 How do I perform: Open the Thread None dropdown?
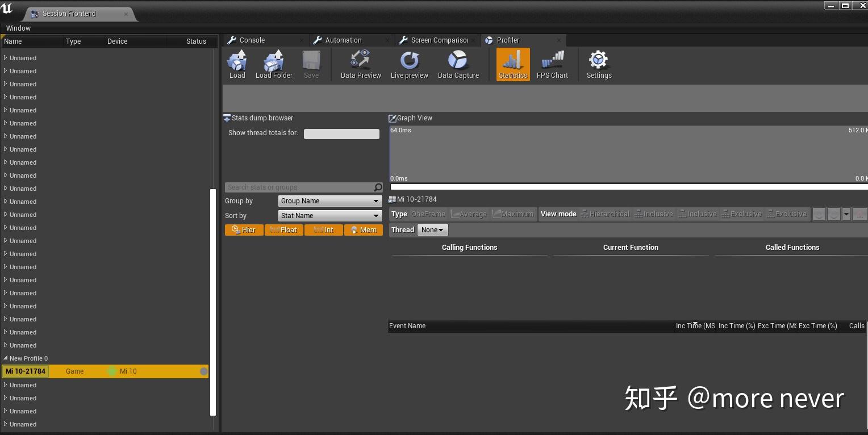(x=432, y=229)
